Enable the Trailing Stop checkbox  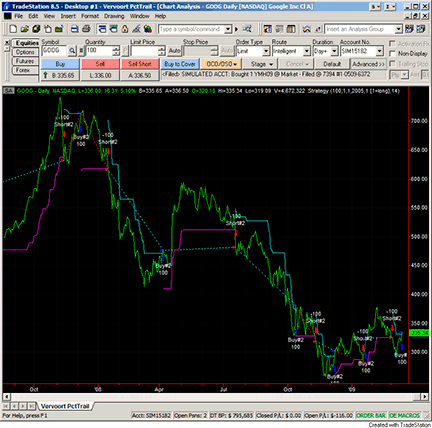click(x=392, y=64)
